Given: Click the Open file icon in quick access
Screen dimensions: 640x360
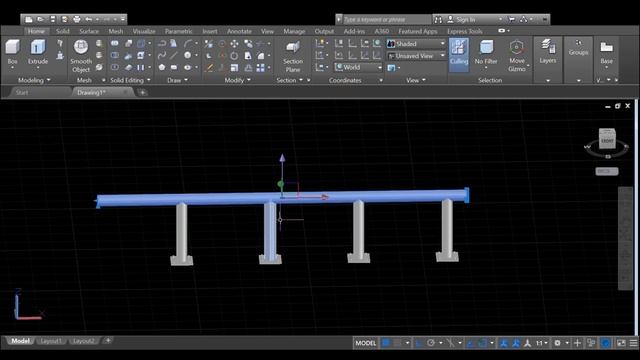Looking at the screenshot, I should click(x=40, y=19).
